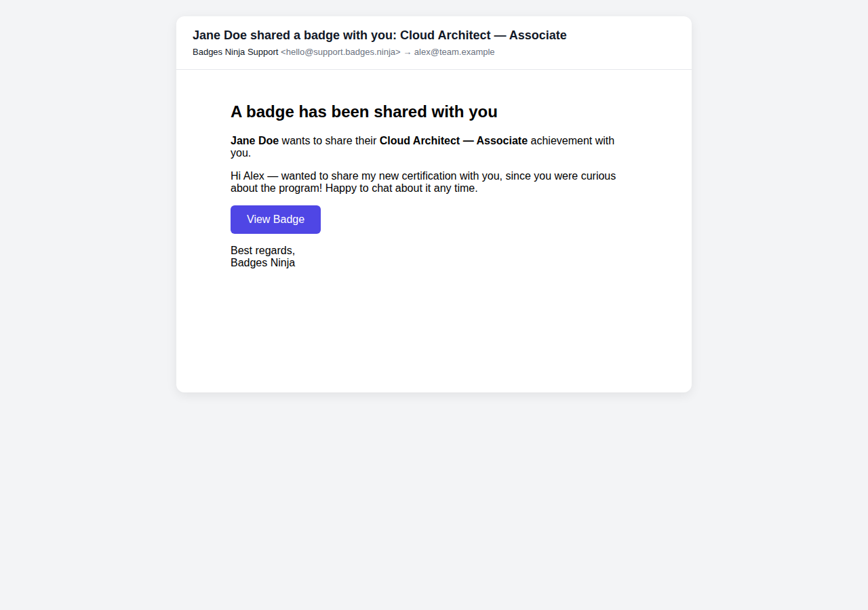Click the word 'achievement' in the first paragraph
868x610 pixels.
point(560,140)
